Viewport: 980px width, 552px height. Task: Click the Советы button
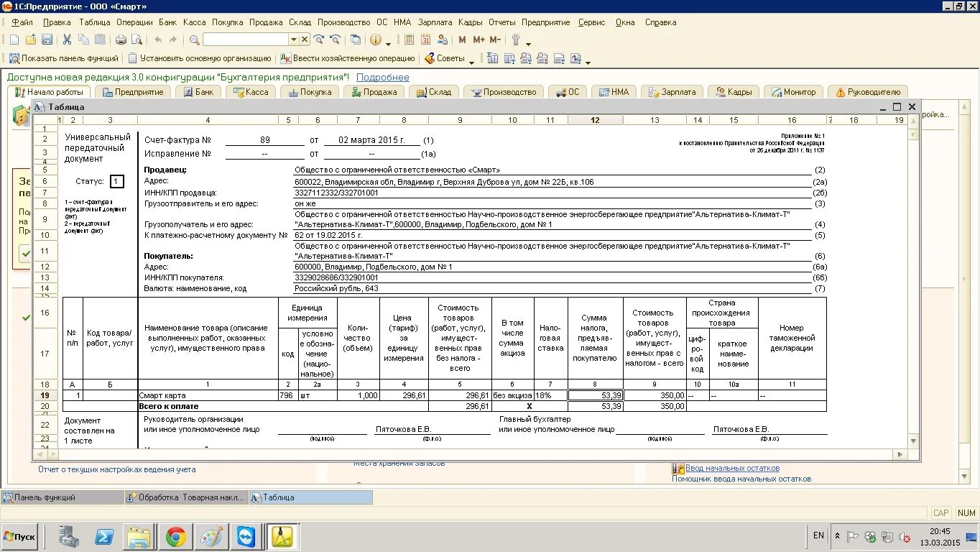click(x=445, y=58)
